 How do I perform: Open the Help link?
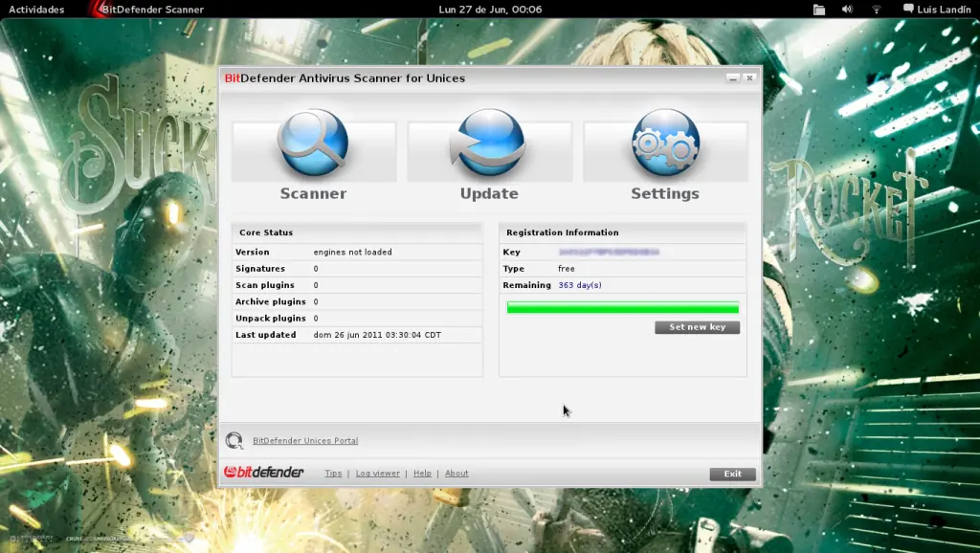[422, 473]
